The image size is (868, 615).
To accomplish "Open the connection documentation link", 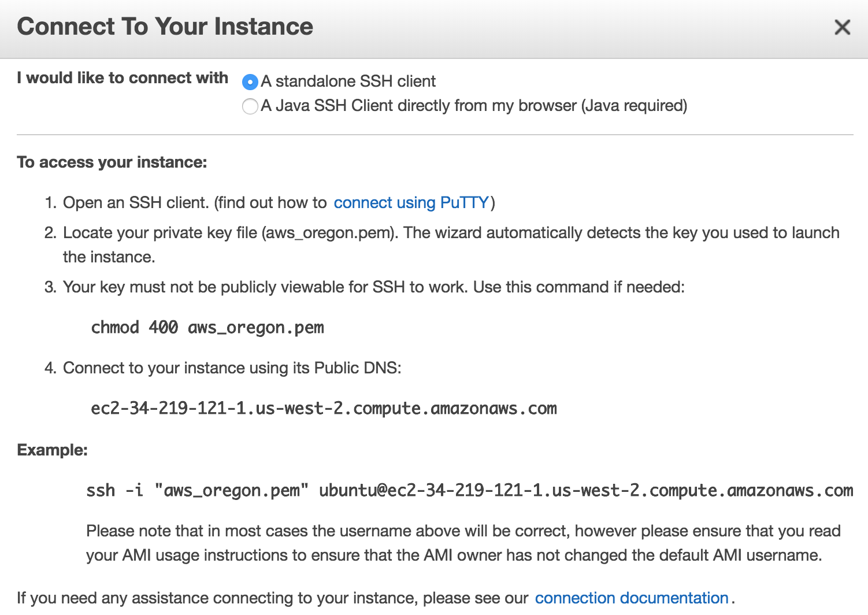I will coord(632,598).
